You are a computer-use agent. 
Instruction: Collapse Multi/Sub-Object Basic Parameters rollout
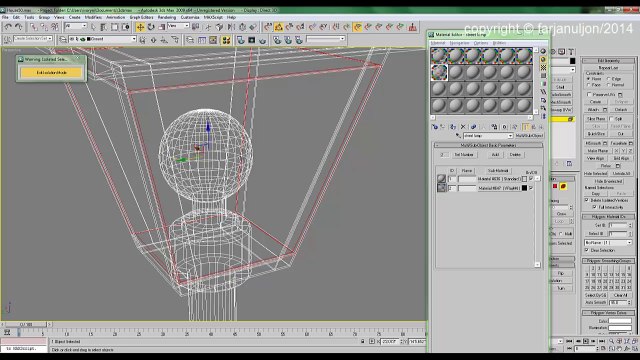pyautogui.click(x=489, y=145)
